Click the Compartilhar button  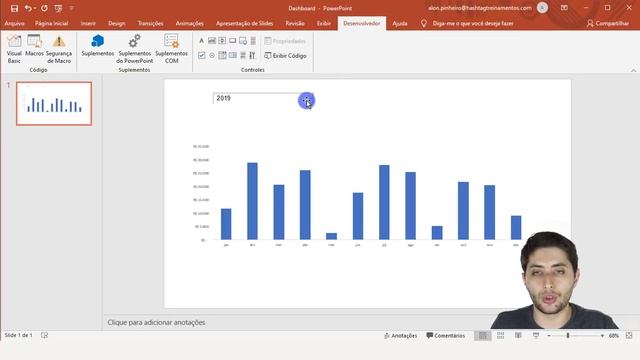tap(608, 24)
